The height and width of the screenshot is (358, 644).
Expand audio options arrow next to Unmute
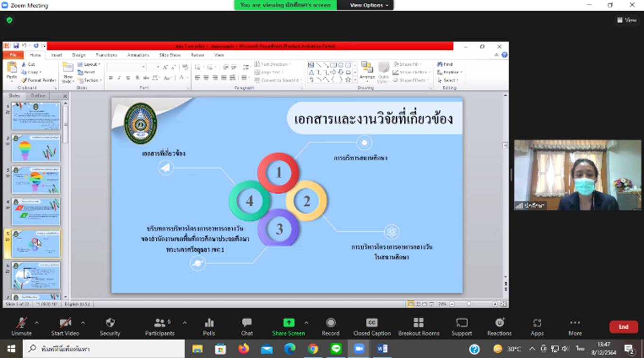pyautogui.click(x=37, y=322)
